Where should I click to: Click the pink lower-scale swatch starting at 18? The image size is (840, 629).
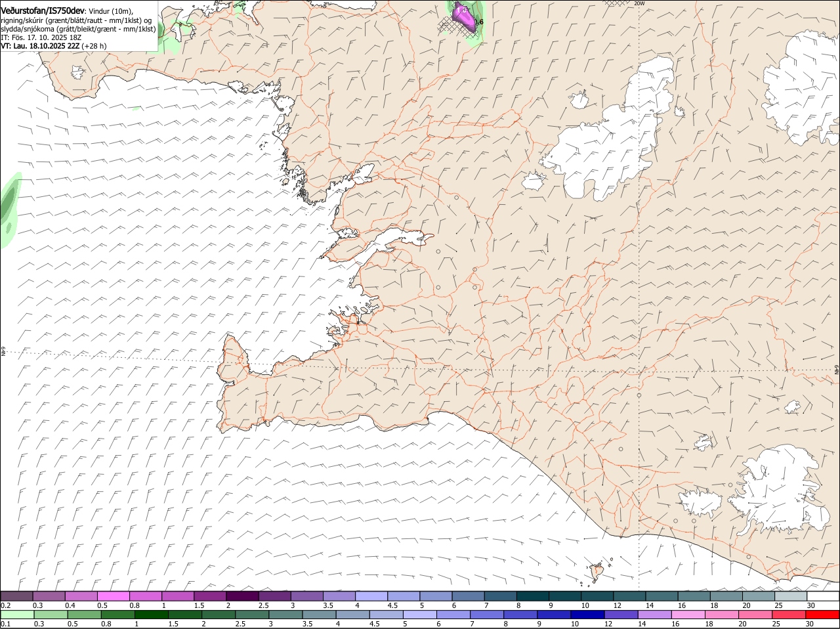pyautogui.click(x=722, y=615)
